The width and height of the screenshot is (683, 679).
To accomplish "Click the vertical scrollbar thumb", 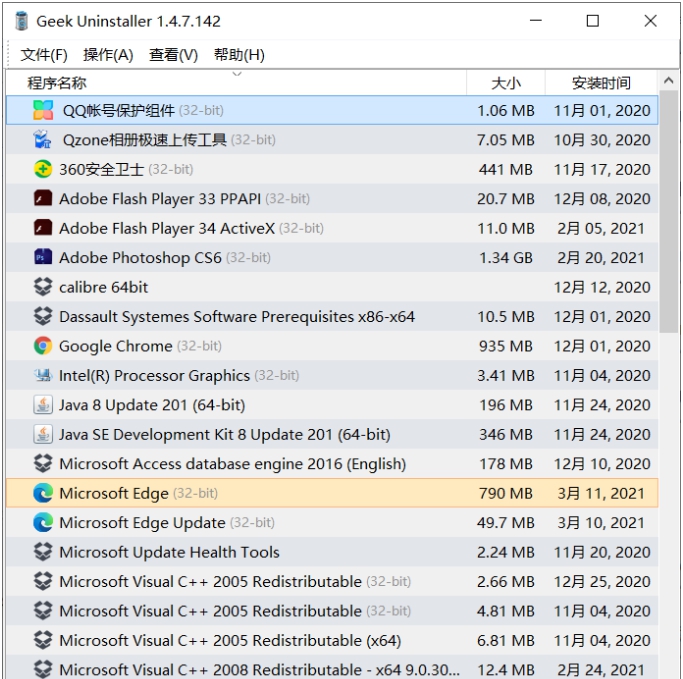I will point(669,211).
